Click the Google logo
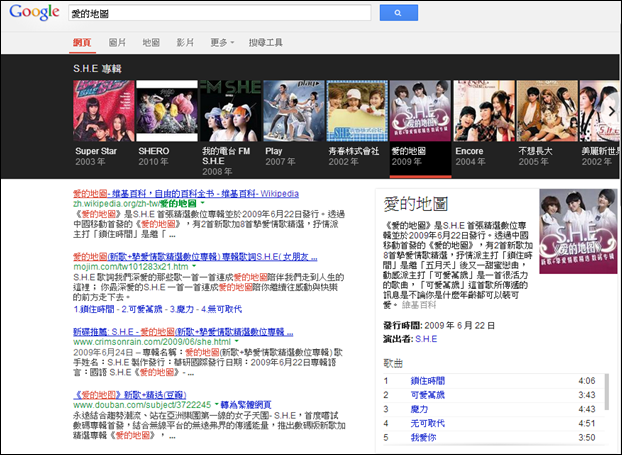622x455 pixels. pos(34,12)
